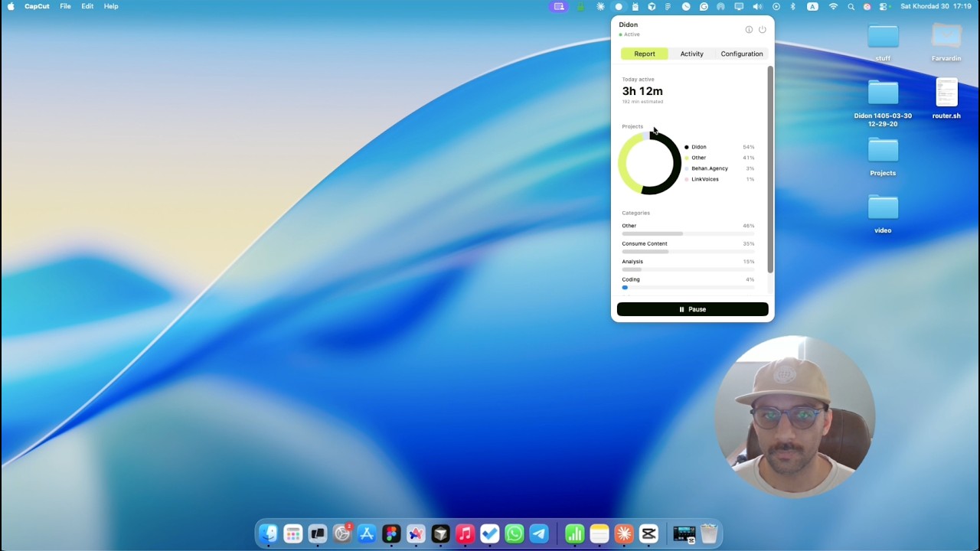Screen dimensions: 980x551
Task: Open the info icon in Didon panel
Action: click(749, 30)
